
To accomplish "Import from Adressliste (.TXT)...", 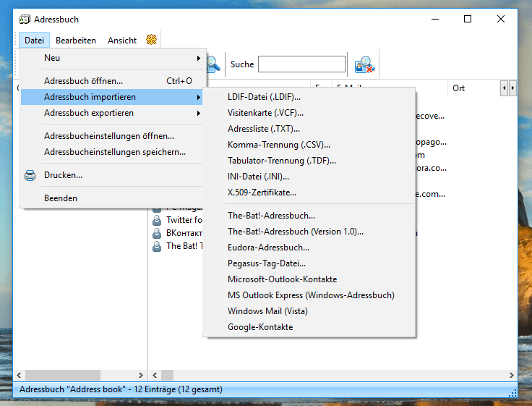I will point(309,129).
